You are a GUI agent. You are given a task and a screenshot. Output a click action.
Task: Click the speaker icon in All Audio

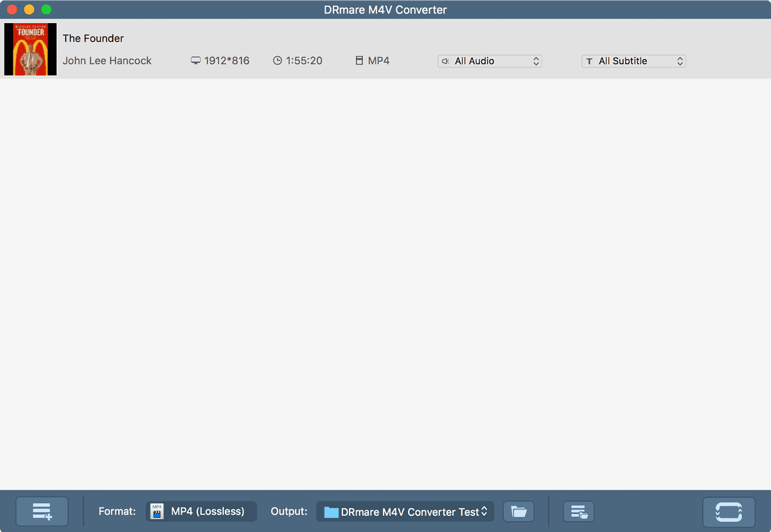pos(446,62)
